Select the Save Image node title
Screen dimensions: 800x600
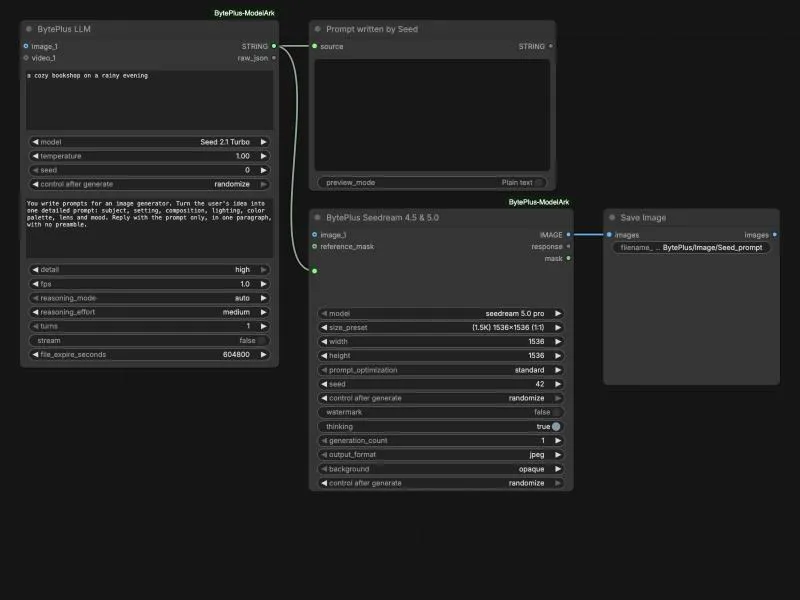pos(643,217)
